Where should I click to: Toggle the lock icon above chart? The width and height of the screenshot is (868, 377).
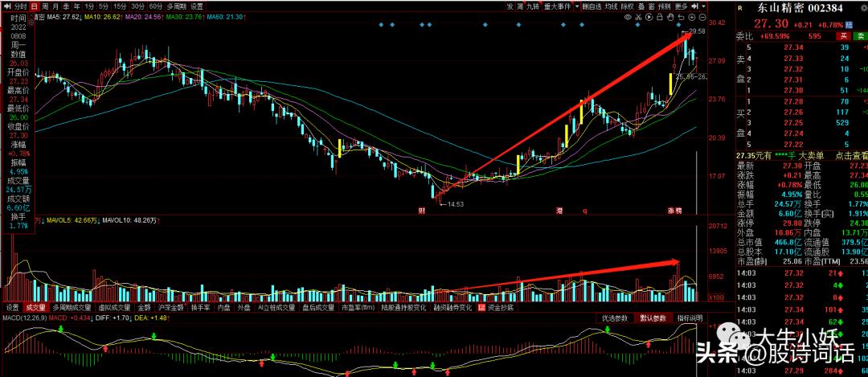click(659, 17)
